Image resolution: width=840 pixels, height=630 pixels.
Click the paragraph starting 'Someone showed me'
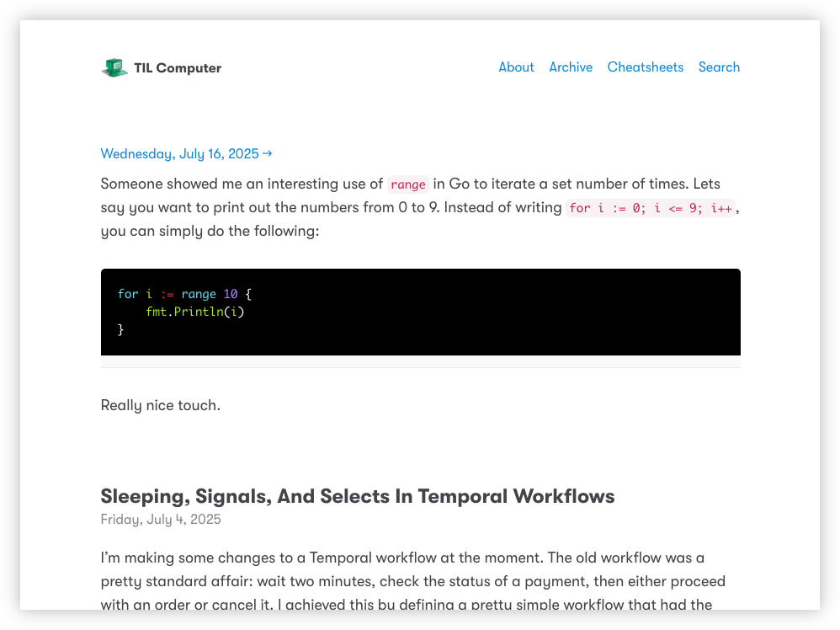pos(421,207)
